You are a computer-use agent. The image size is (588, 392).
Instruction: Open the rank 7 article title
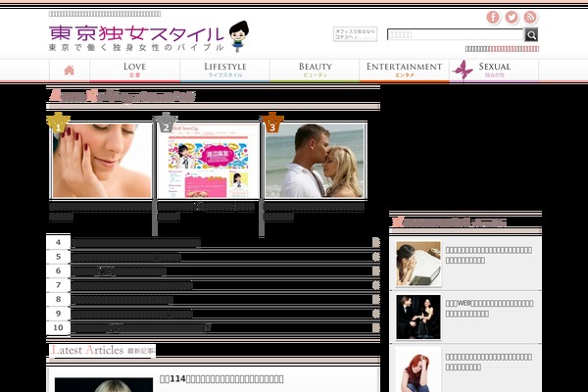132,285
